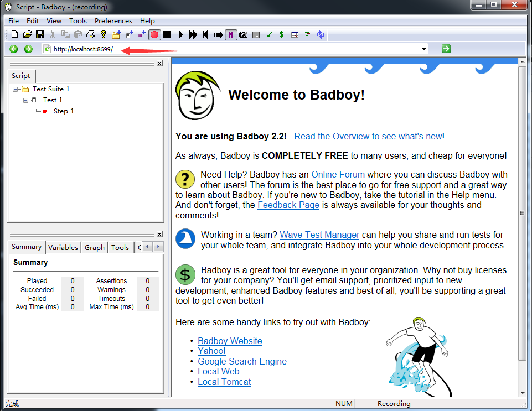Close the Script panel with X
The height and width of the screenshot is (411, 532).
(x=160, y=64)
